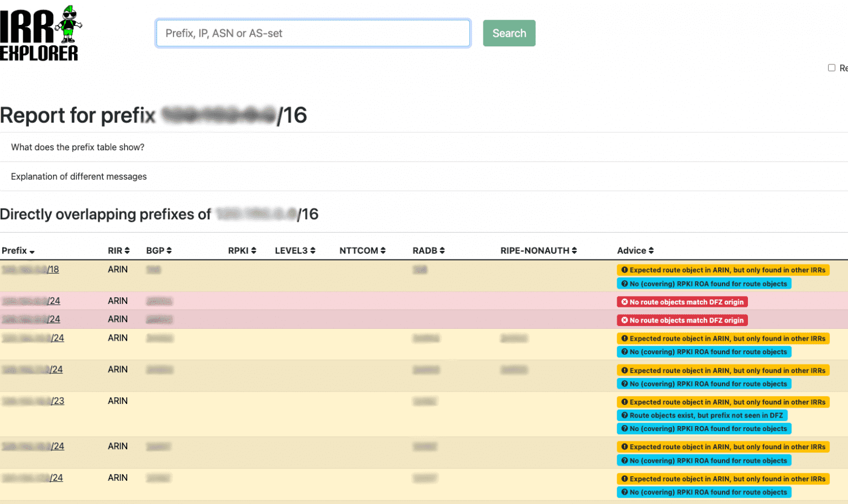This screenshot has width=848, height=504.
Task: Focus the Prefix, IP, ASN search field
Action: point(313,33)
